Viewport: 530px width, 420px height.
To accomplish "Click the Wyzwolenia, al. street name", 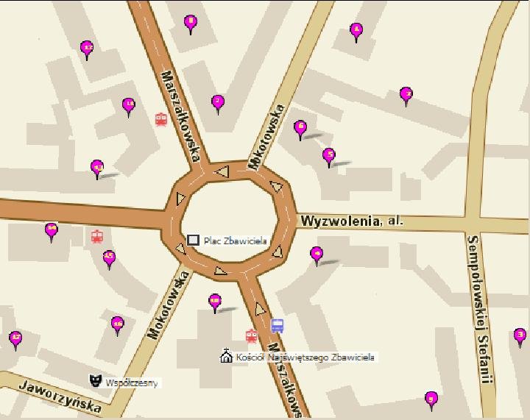I will [352, 221].
